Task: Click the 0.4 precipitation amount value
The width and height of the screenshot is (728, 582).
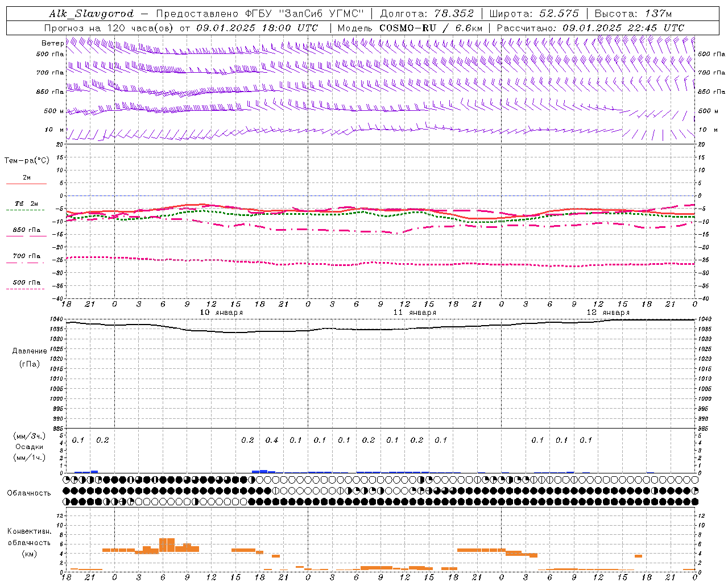Action: click(272, 440)
